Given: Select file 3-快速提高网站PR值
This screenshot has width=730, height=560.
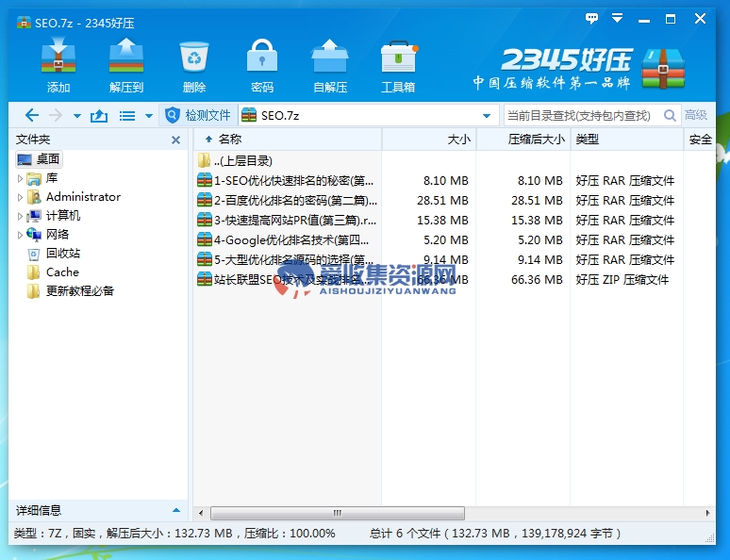Looking at the screenshot, I should click(287, 221).
